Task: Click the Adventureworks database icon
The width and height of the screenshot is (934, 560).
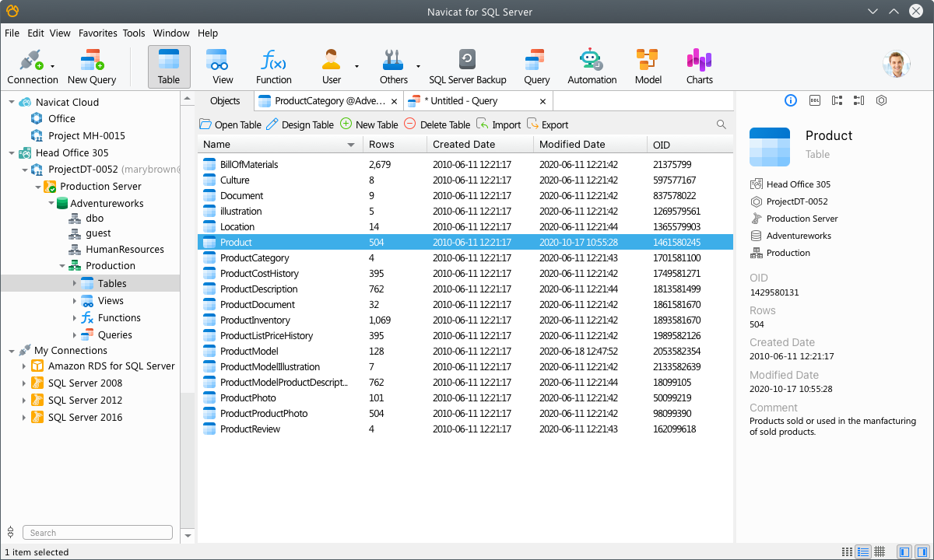Action: 61,203
